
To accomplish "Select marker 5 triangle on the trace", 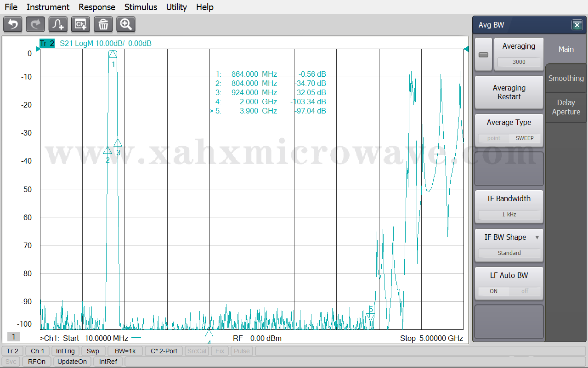I will tap(371, 316).
